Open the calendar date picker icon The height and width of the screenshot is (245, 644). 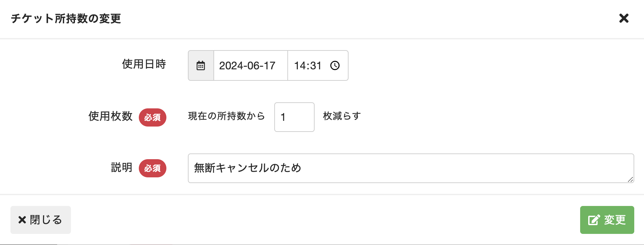(x=201, y=66)
